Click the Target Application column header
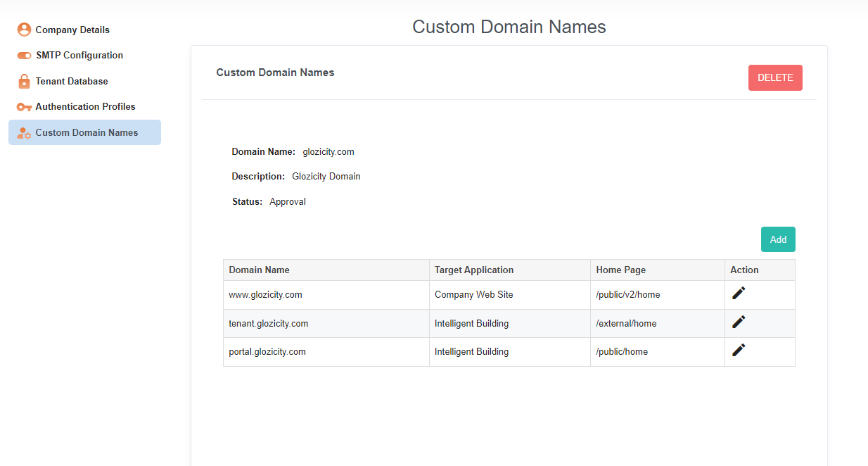This screenshot has height=466, width=868. click(x=474, y=270)
